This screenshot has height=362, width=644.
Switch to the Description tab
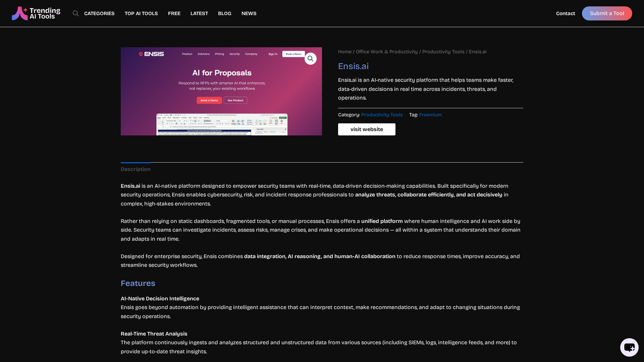click(136, 169)
